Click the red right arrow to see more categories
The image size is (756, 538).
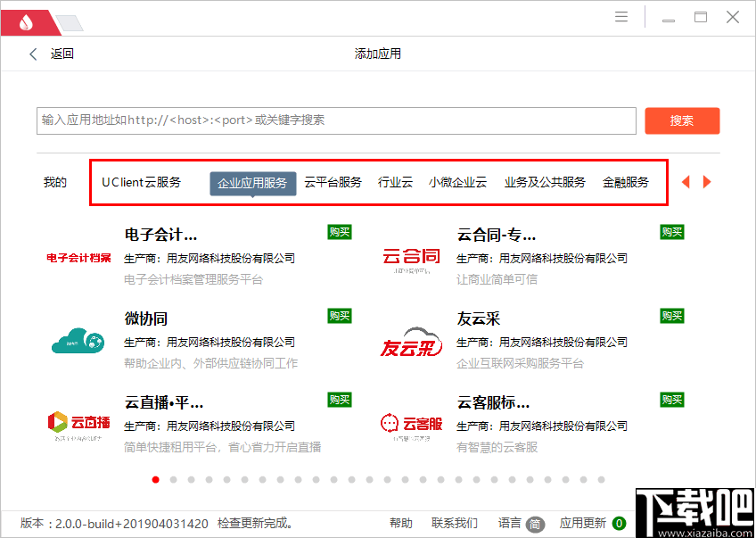[707, 181]
